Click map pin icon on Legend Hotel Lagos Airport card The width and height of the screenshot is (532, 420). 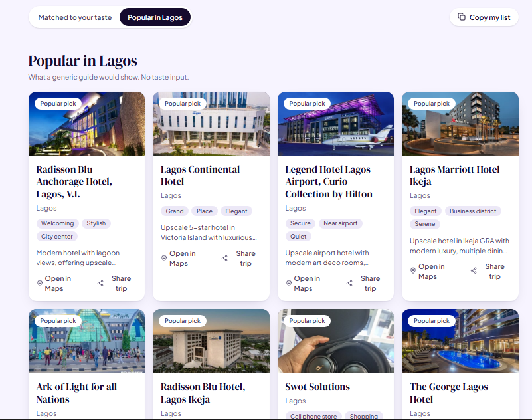(x=289, y=283)
